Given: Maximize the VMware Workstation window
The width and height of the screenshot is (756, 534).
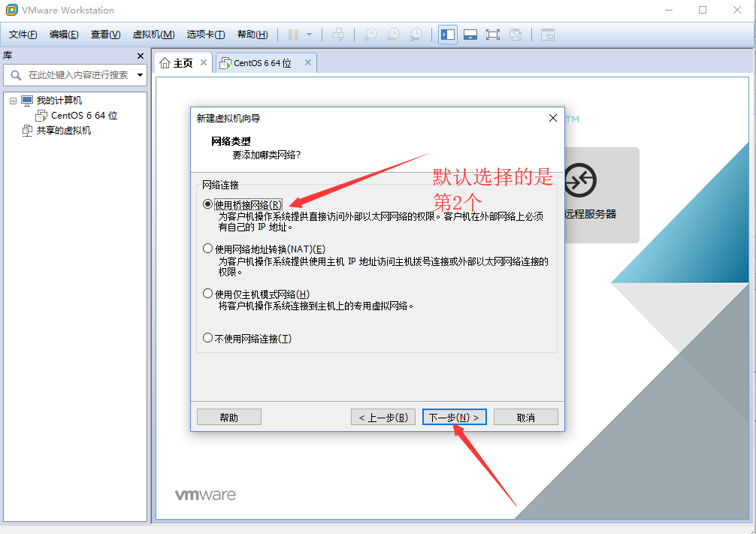Looking at the screenshot, I should click(703, 10).
